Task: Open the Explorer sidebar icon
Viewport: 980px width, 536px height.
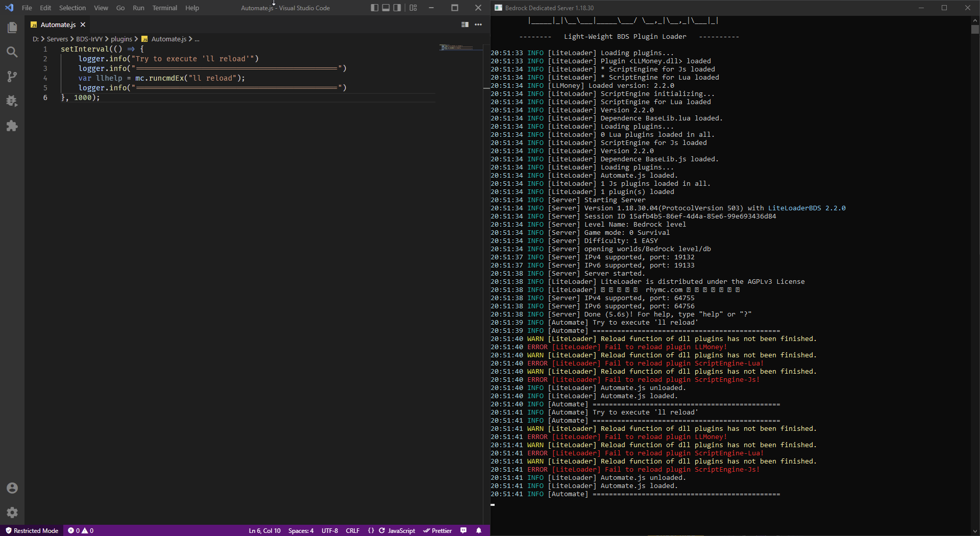Action: click(12, 28)
